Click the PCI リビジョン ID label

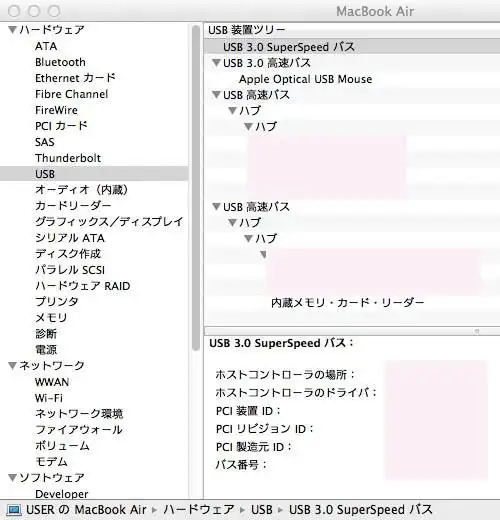(x=265, y=429)
